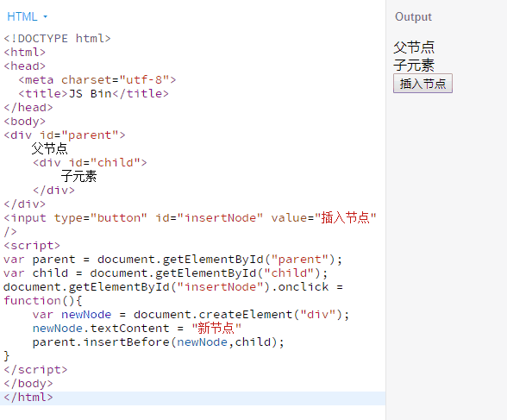Click the function(){ line
Screen dimensions: 507x420
[43, 301]
